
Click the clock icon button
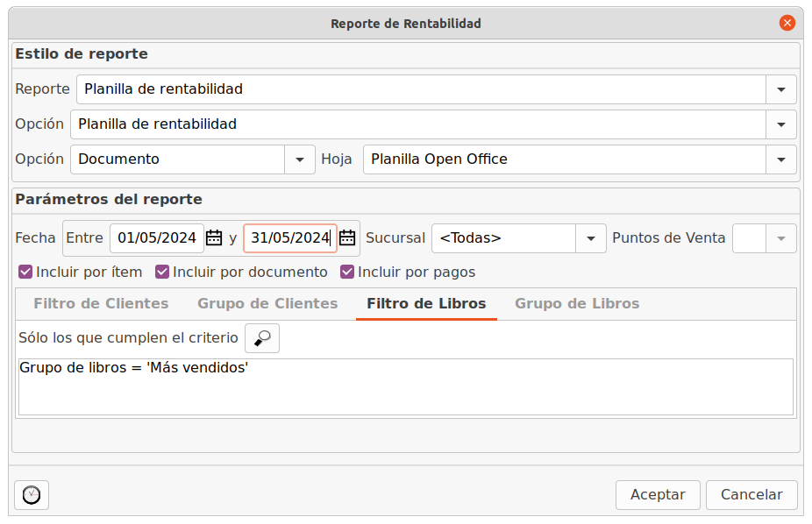32,495
